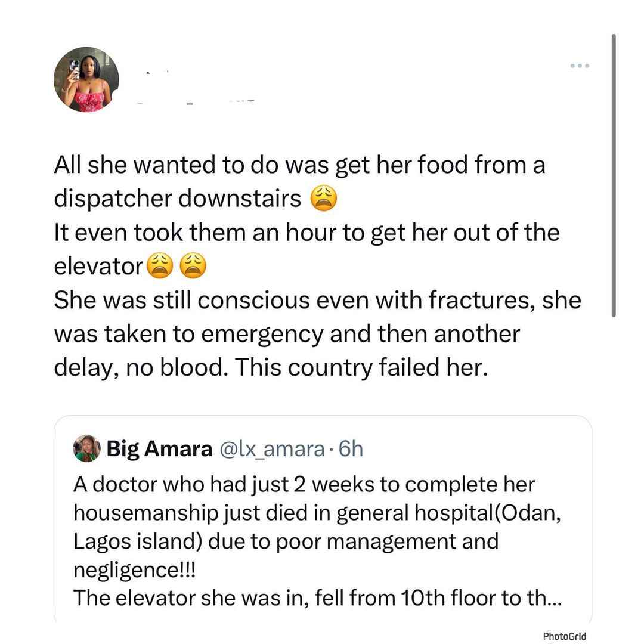
Task: Open quoted tweet at 'negligence!!!' text
Action: click(x=135, y=570)
